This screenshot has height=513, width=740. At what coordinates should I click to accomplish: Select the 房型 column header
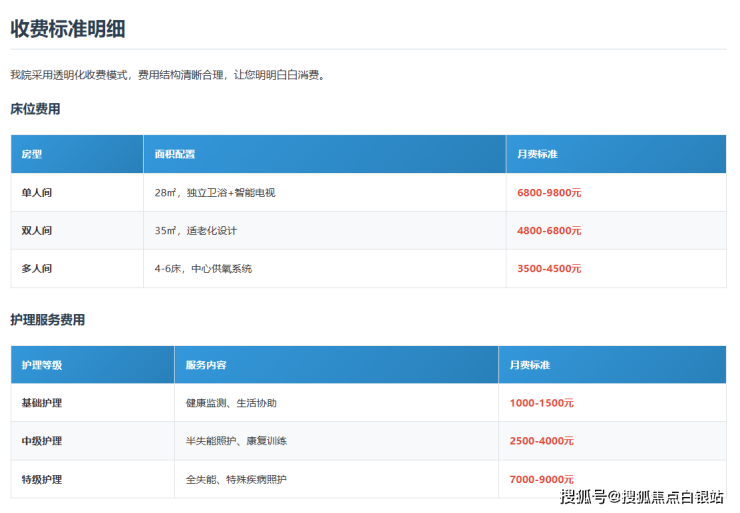tap(32, 154)
